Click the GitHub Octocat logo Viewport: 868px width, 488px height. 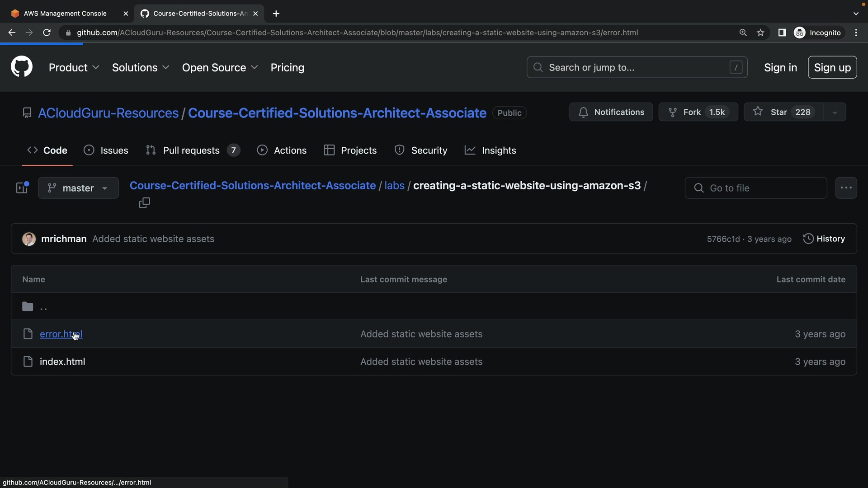(x=21, y=67)
